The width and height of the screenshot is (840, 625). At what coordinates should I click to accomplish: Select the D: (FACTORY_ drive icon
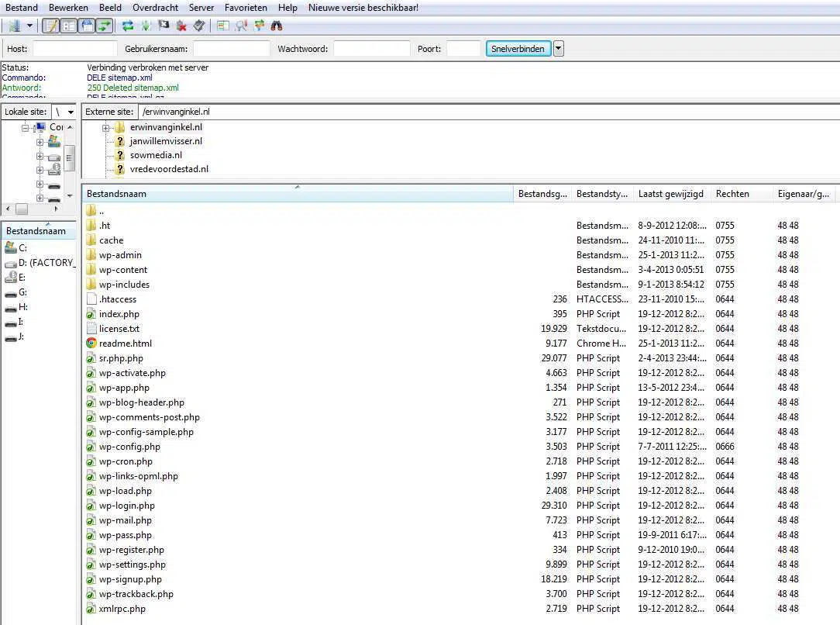tap(11, 263)
